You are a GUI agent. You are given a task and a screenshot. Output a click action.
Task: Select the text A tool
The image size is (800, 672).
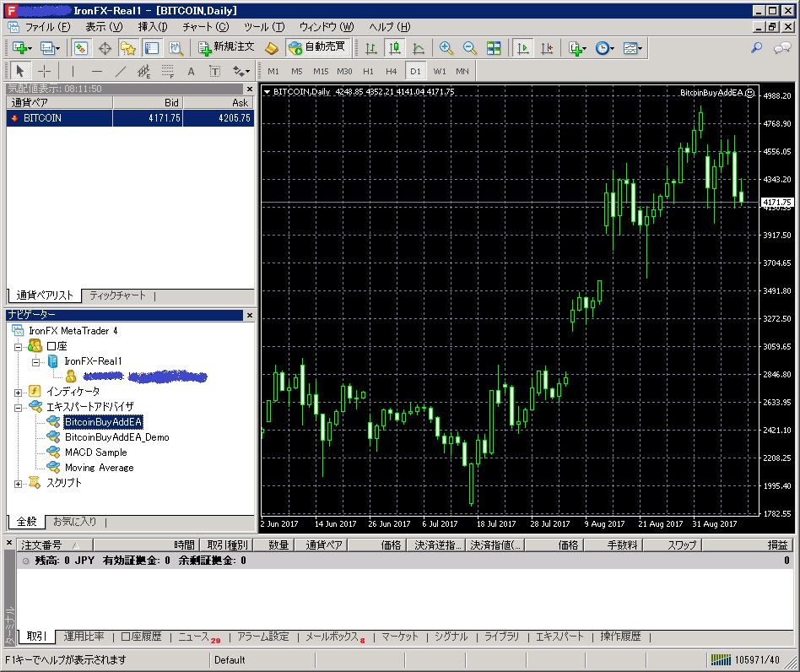[191, 71]
